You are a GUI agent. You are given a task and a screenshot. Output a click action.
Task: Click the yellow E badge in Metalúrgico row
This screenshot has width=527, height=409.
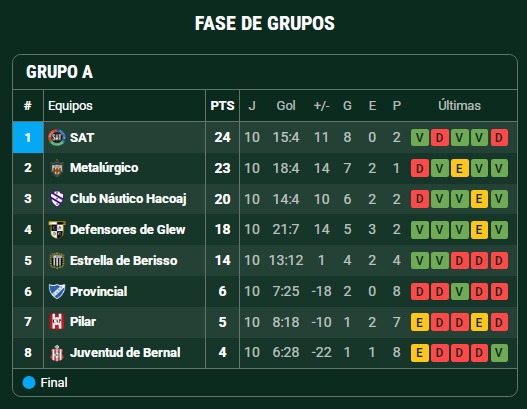pyautogui.click(x=459, y=168)
